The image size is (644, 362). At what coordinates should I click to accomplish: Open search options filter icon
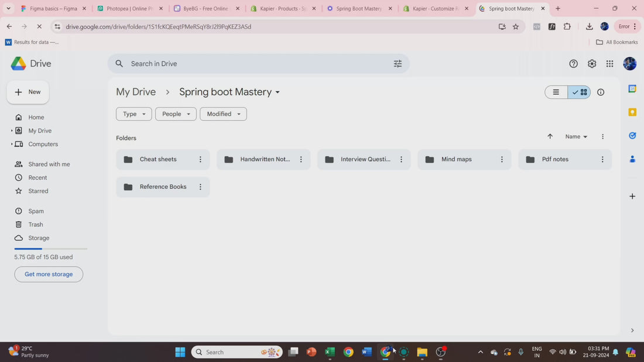(398, 64)
